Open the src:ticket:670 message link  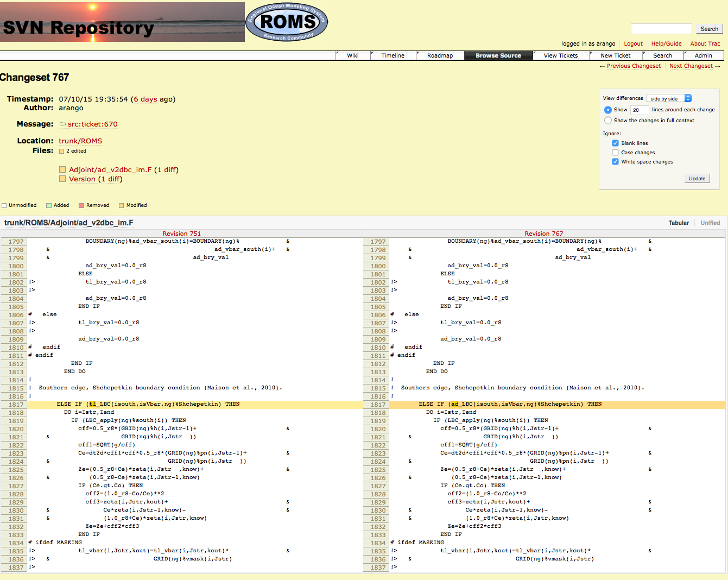coord(92,124)
